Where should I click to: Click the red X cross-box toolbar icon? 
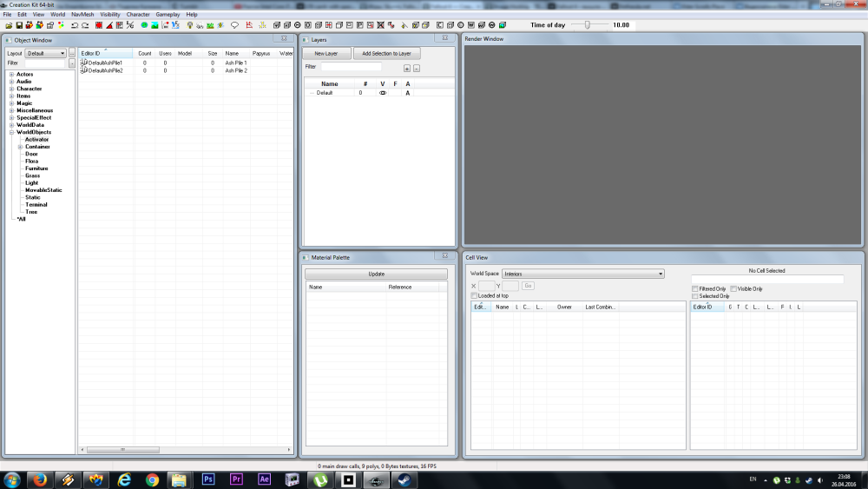tap(380, 25)
